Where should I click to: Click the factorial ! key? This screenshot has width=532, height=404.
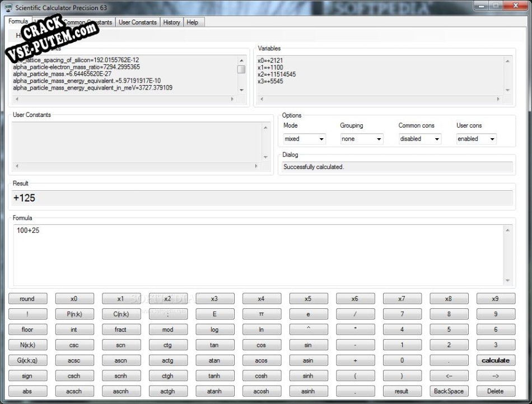(x=27, y=314)
